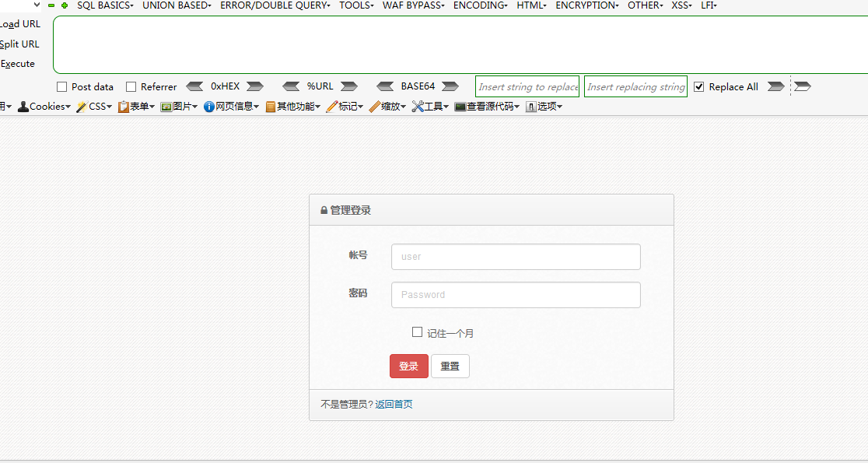Click the green minus icon in HackBar
Screen dimensions: 868x463
pyautogui.click(x=51, y=5)
